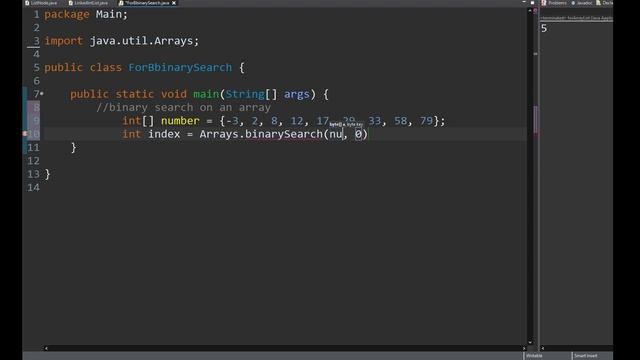Click the terminated launch label in console

[x=576, y=18]
